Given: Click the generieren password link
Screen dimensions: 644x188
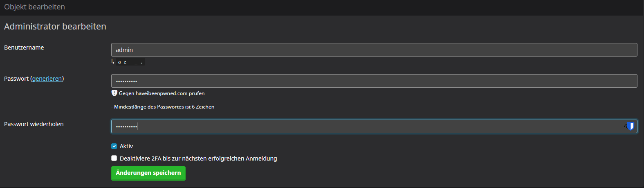Looking at the screenshot, I should pos(47,79).
